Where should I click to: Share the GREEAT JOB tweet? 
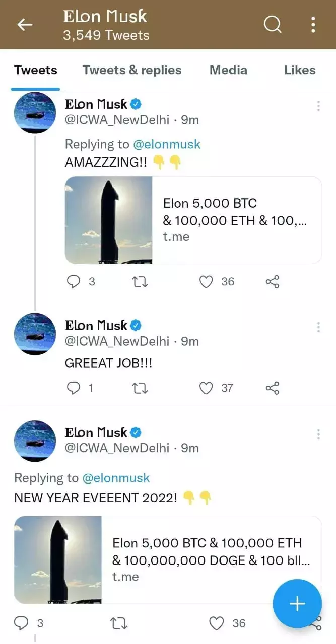[x=272, y=388]
